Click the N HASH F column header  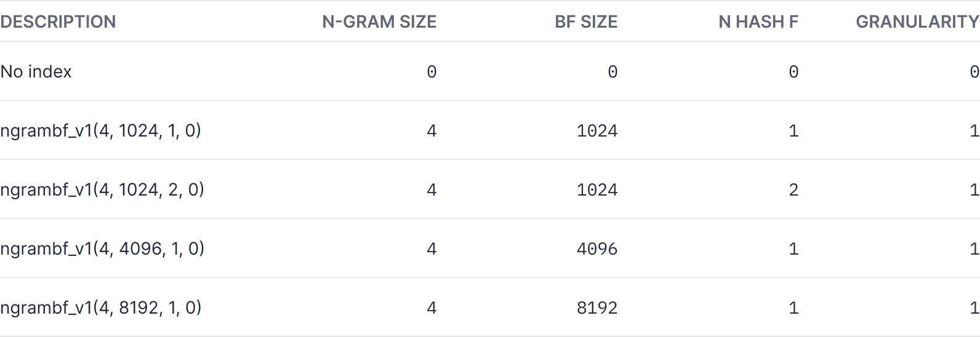click(x=758, y=22)
